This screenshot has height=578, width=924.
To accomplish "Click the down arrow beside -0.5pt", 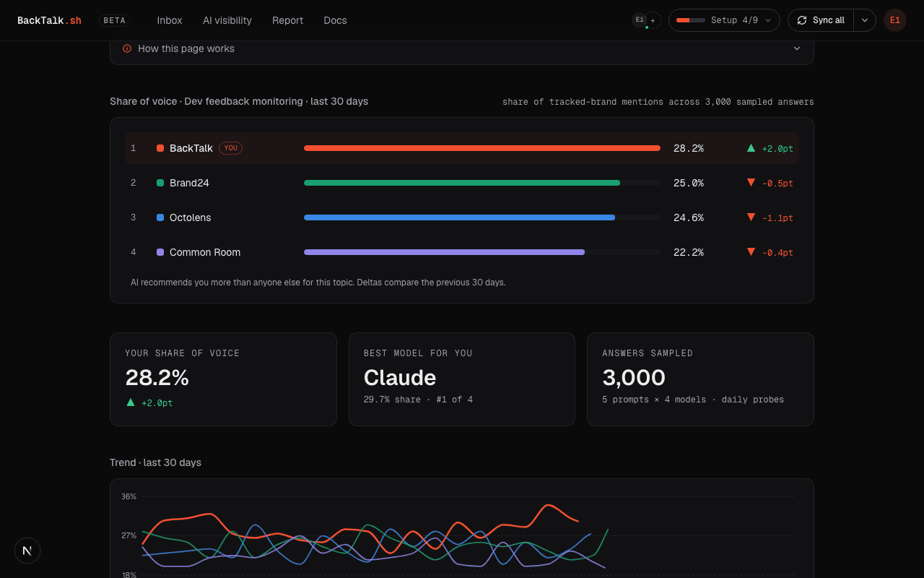I will coord(751,183).
